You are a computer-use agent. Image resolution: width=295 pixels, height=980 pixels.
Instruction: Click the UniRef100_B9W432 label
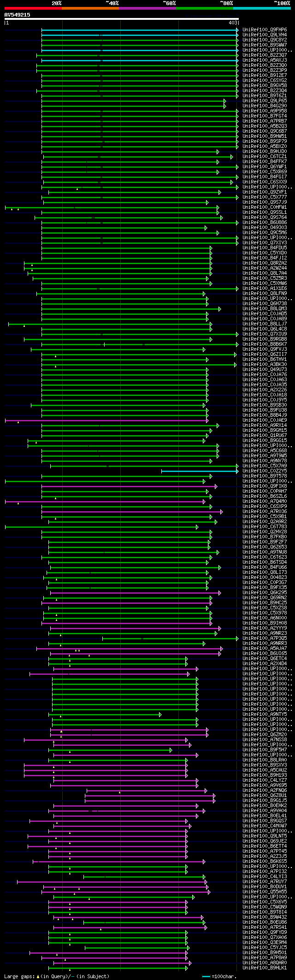[265, 917]
